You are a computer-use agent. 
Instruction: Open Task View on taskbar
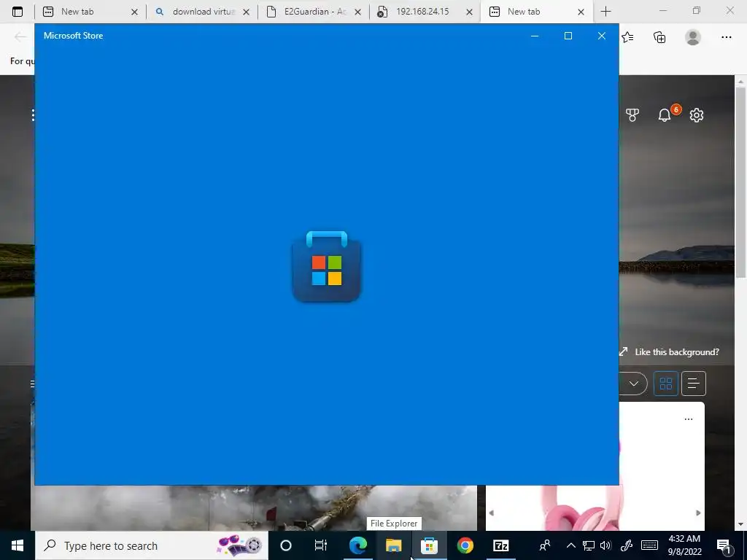tap(321, 545)
